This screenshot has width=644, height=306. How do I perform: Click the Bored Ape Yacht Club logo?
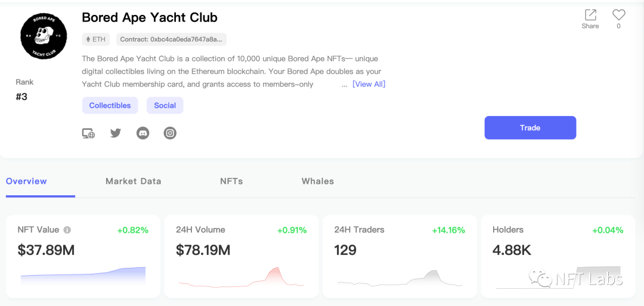(44, 36)
